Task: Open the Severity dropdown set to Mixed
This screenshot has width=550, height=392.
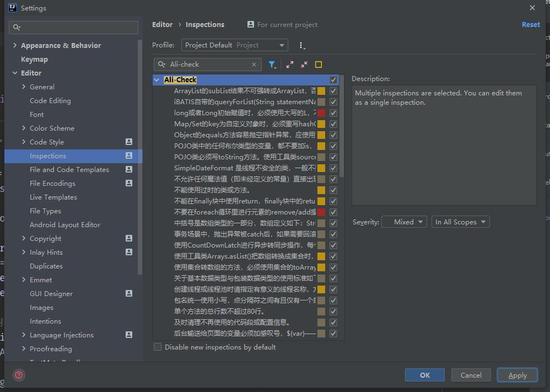Action: coord(404,222)
